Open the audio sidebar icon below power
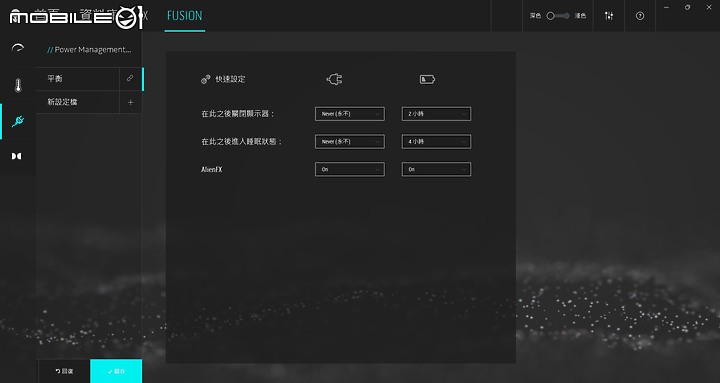720x383 pixels. click(x=17, y=156)
